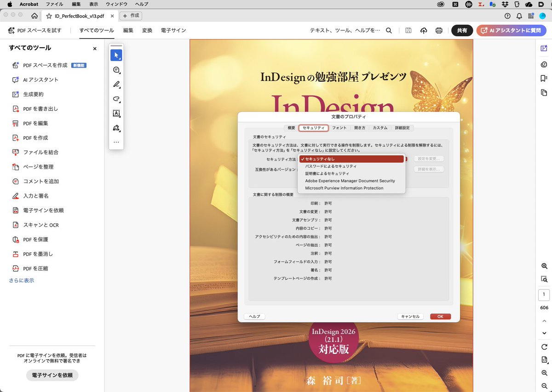Image resolution: width=552 pixels, height=392 pixels.
Task: Open PDF スペースを試す
Action: point(35,30)
